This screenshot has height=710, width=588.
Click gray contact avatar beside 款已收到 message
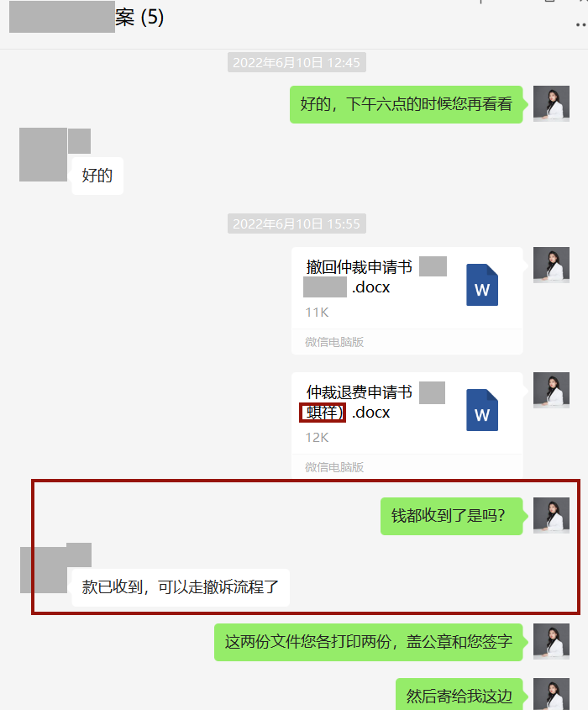point(44,570)
